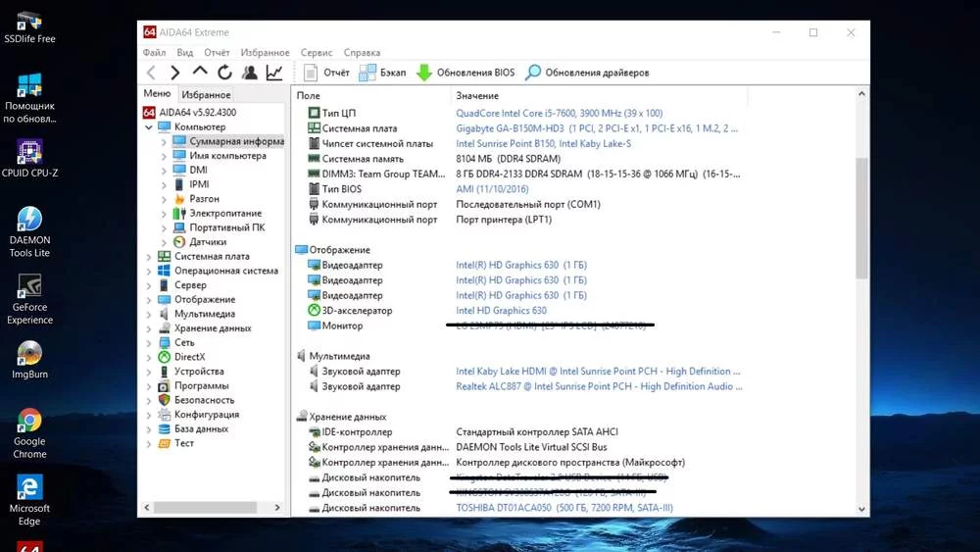Click the tree pane scroll-right arrow

(277, 508)
